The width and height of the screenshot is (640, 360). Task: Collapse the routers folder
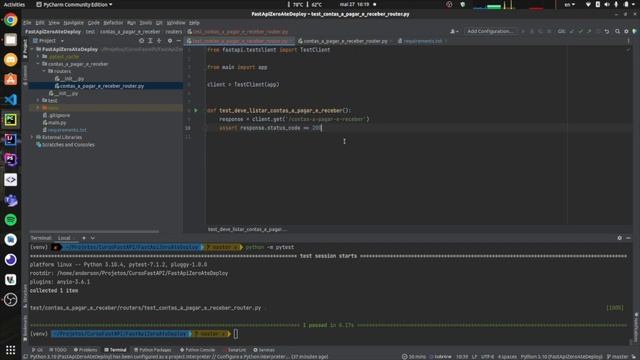44,71
